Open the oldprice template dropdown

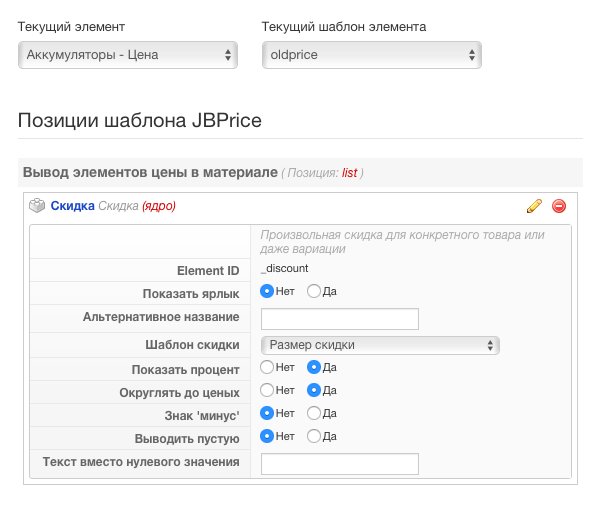pyautogui.click(x=372, y=55)
